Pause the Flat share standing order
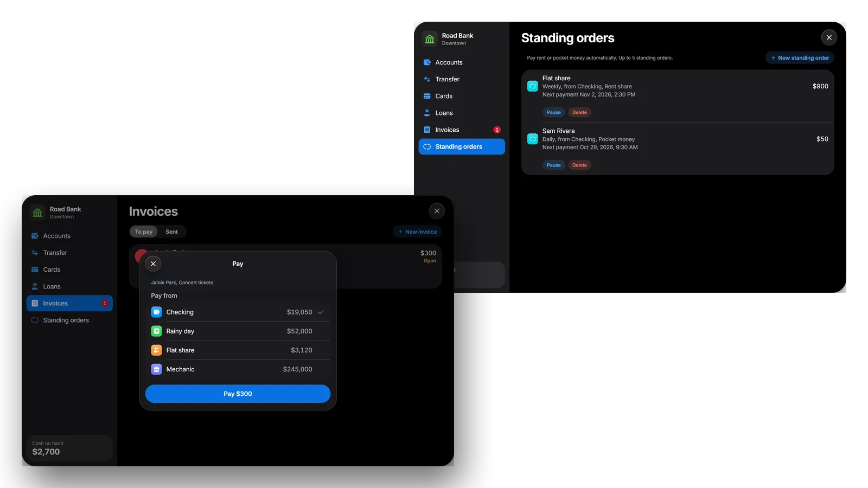 point(553,112)
